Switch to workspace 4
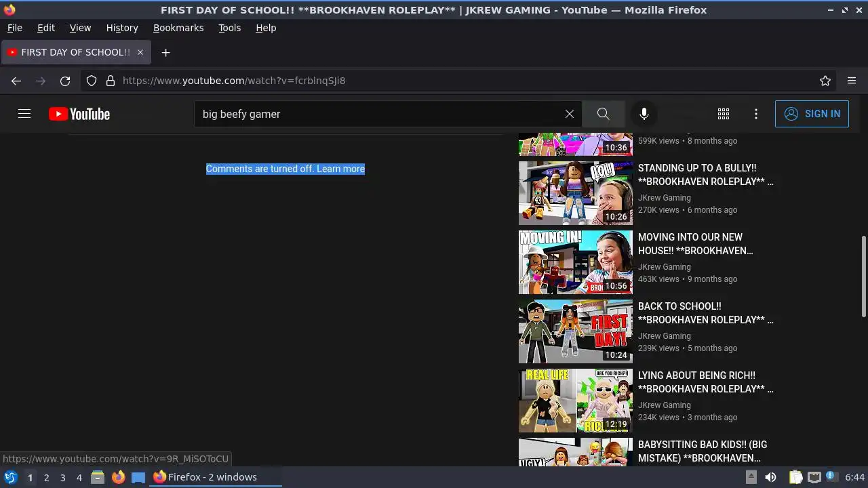Viewport: 868px width, 488px height. (79, 477)
